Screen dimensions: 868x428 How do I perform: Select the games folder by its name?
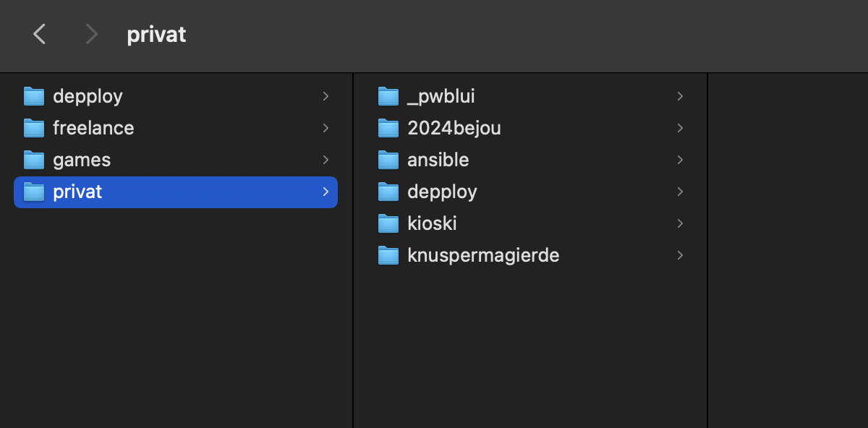pos(82,160)
